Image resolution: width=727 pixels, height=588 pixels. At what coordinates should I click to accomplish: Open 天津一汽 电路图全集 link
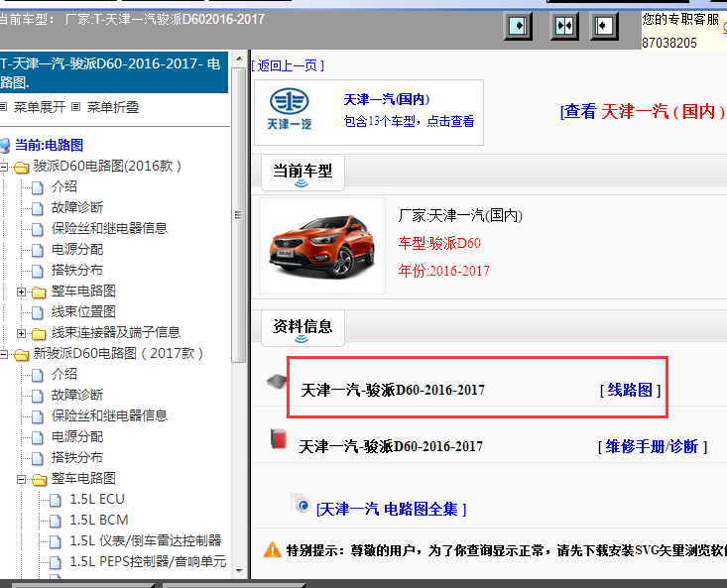[x=391, y=510]
